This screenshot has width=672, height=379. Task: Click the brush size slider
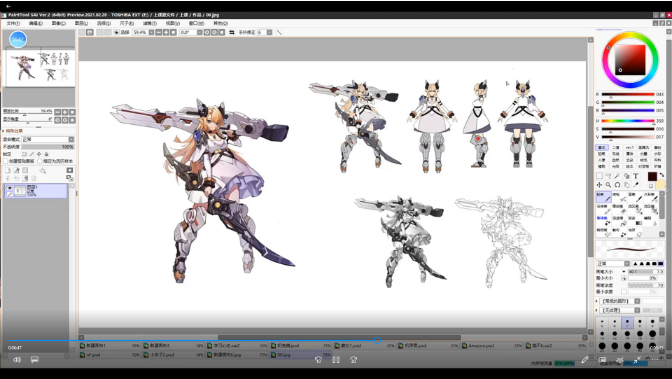[x=646, y=272]
